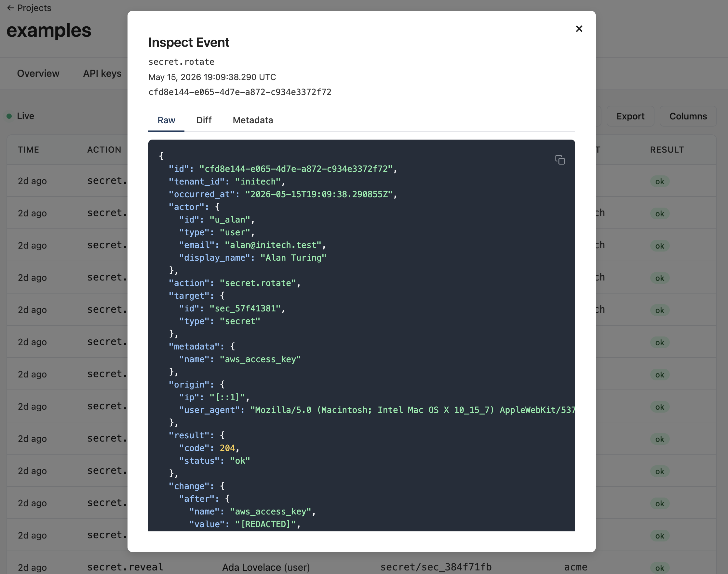Click the secret.rotate event subtitle

click(182, 62)
